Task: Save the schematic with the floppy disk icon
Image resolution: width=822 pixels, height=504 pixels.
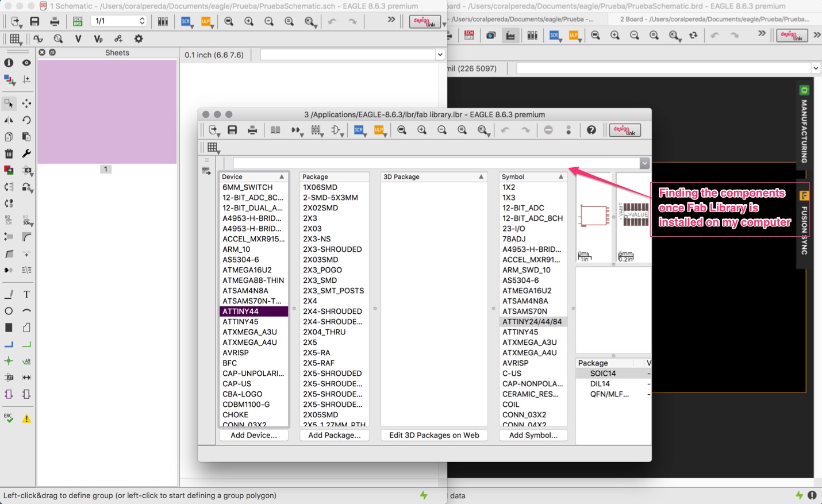Action: click(34, 21)
